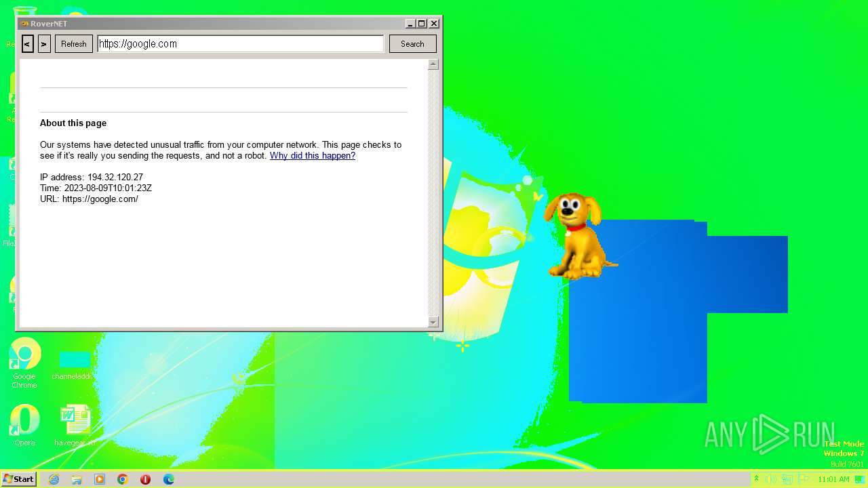The image size is (868, 488).
Task: Select the havegear Word document icon
Action: click(75, 426)
